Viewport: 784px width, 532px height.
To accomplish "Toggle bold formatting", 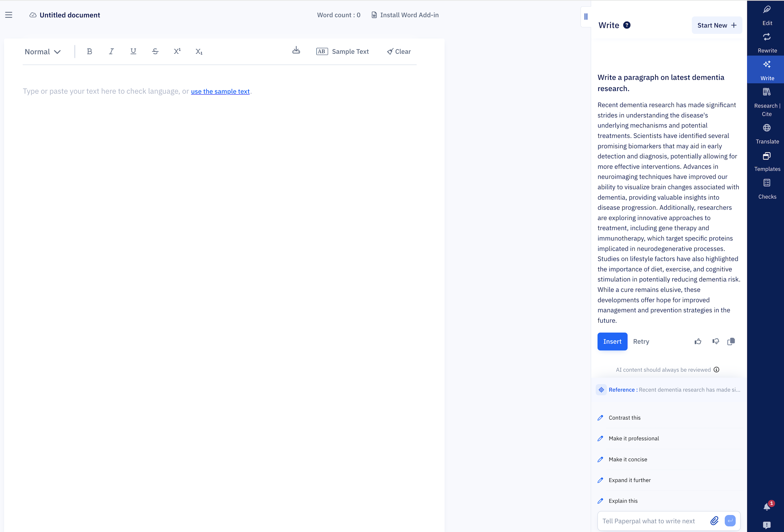I will tap(89, 51).
